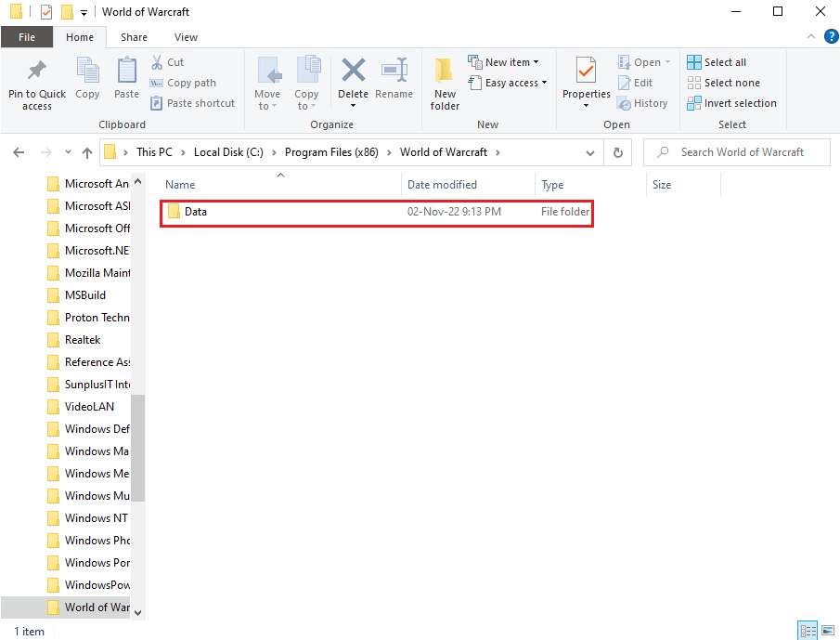Refresh the current folder view
The height and width of the screenshot is (640, 840).
click(x=617, y=152)
